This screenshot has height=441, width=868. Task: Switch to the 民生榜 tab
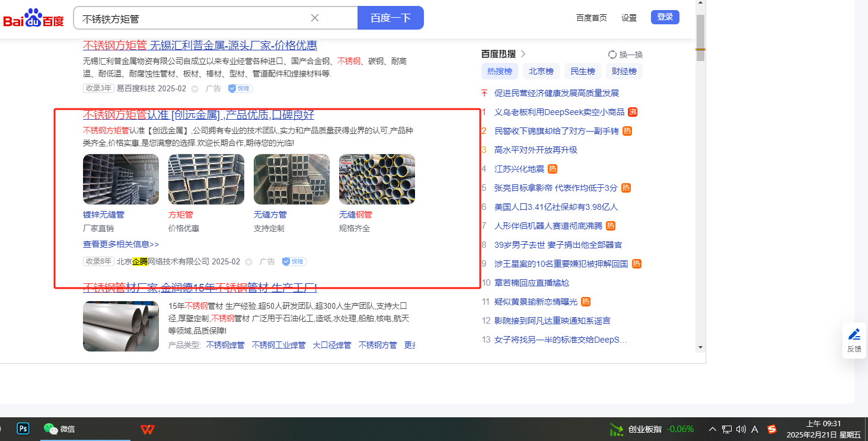(x=583, y=71)
